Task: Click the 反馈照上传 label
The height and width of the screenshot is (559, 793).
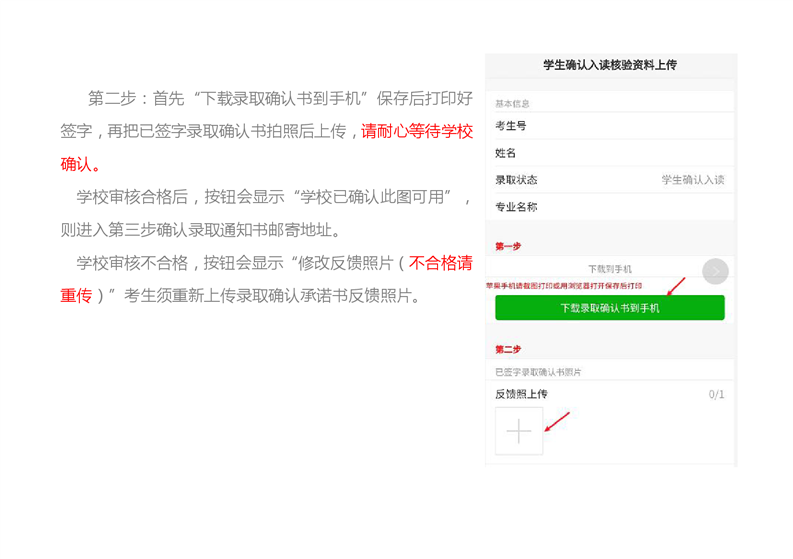Action: 521,394
